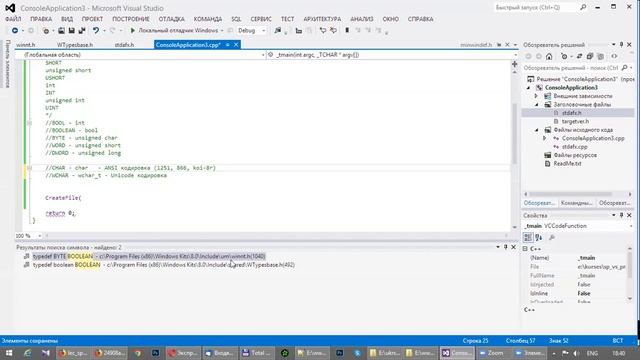
Task: Pin the ConsoleApplication3.cpp tab
Action: [228, 45]
